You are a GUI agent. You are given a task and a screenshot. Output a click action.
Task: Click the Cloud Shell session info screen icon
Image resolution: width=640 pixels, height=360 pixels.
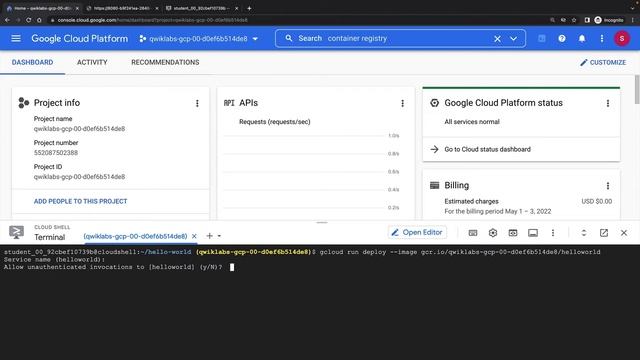click(533, 233)
